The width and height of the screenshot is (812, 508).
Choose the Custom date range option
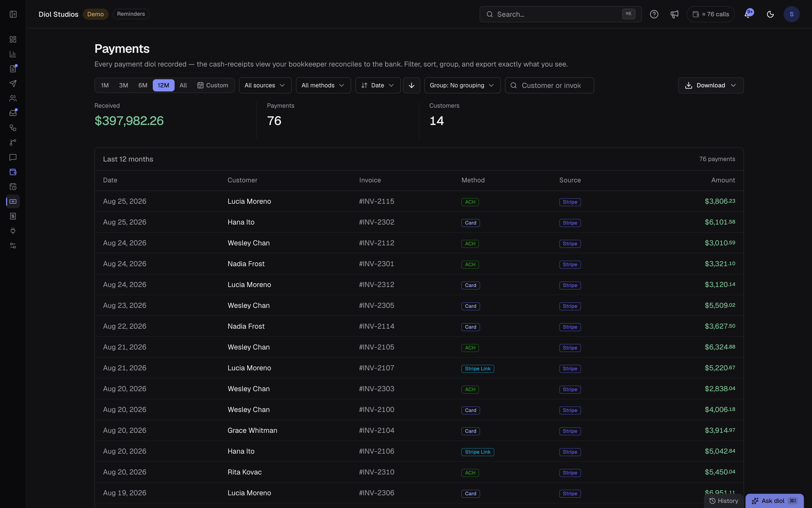tap(213, 85)
